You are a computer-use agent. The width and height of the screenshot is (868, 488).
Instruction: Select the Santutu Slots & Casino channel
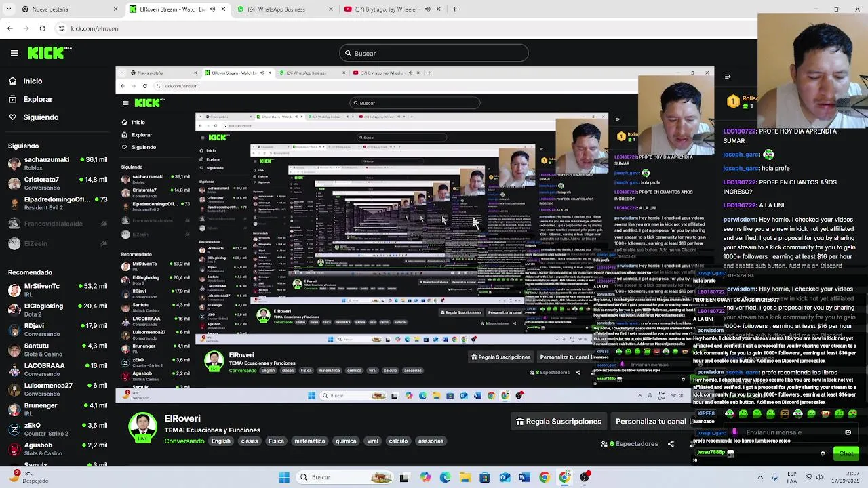coord(57,349)
